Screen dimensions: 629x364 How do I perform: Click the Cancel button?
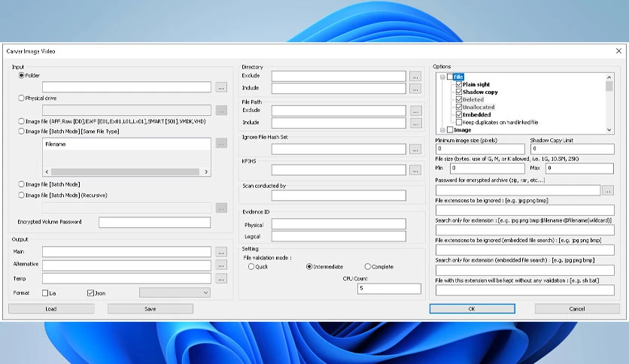(577, 308)
